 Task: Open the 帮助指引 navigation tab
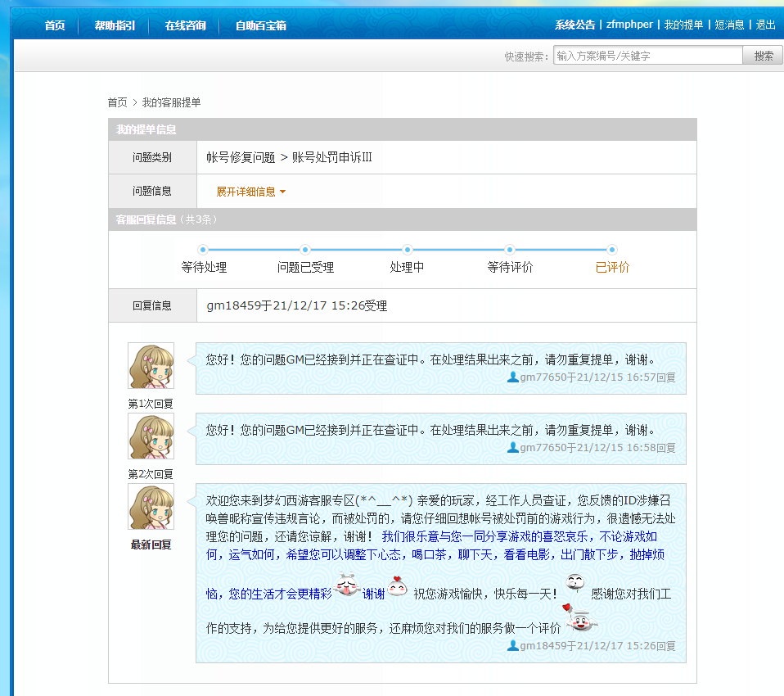(115, 25)
